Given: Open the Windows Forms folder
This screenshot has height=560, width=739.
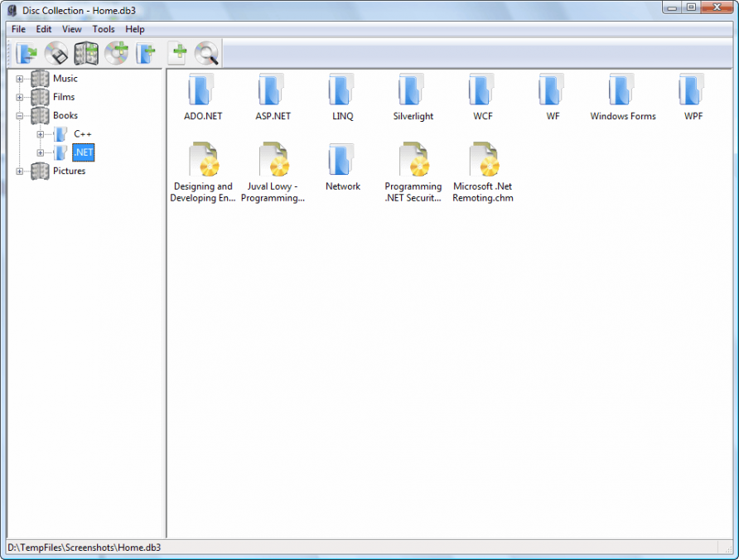Looking at the screenshot, I should (621, 91).
